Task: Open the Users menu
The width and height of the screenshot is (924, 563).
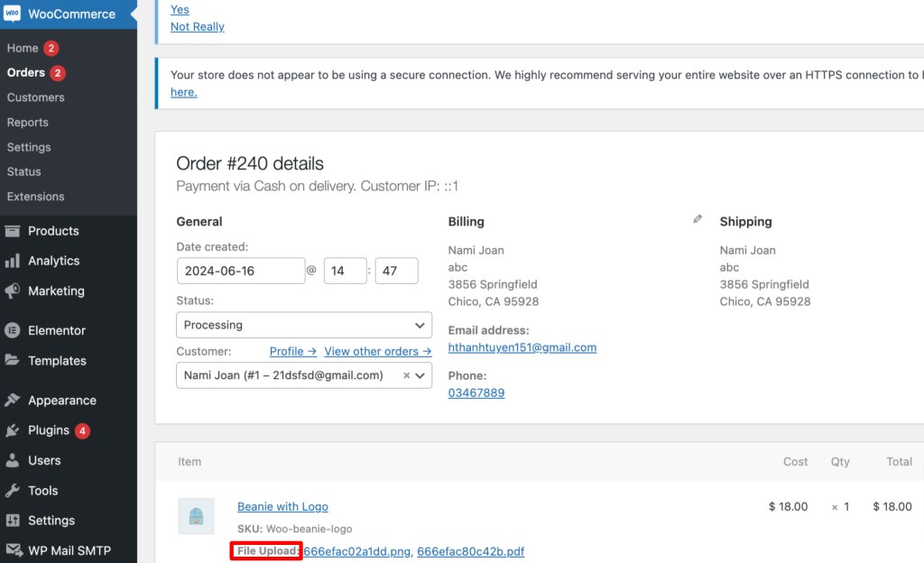Action: pyautogui.click(x=45, y=460)
